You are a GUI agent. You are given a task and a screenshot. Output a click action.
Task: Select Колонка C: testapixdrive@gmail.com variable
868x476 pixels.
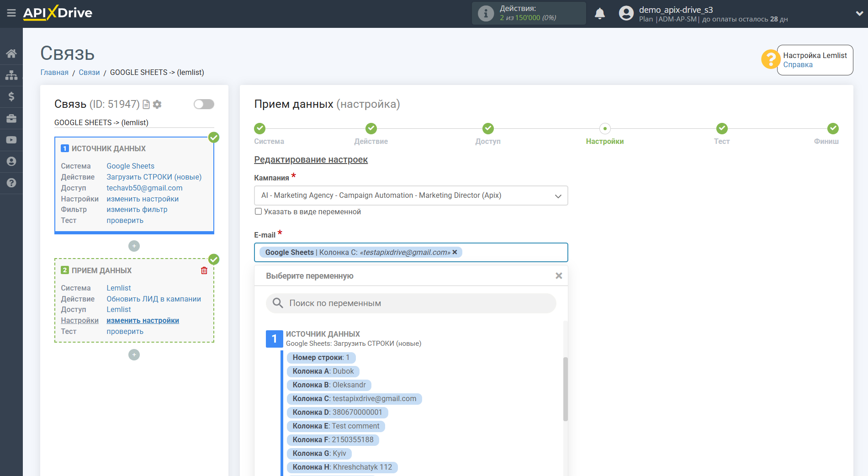pos(355,399)
